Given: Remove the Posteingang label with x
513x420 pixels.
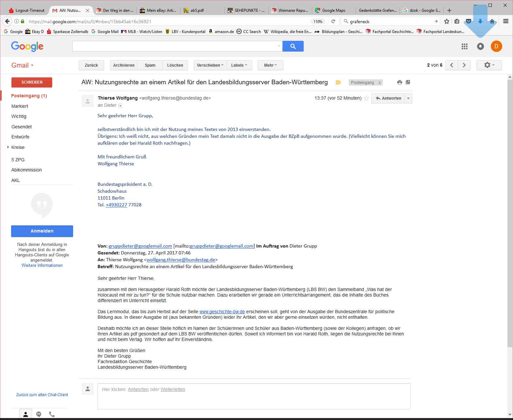Looking at the screenshot, I should (x=379, y=83).
